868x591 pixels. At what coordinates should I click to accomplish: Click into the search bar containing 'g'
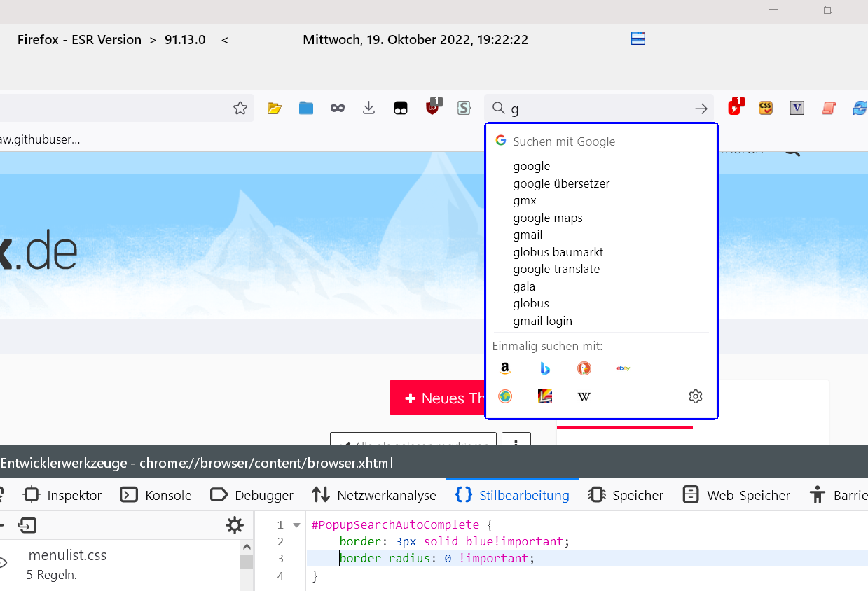pos(599,109)
